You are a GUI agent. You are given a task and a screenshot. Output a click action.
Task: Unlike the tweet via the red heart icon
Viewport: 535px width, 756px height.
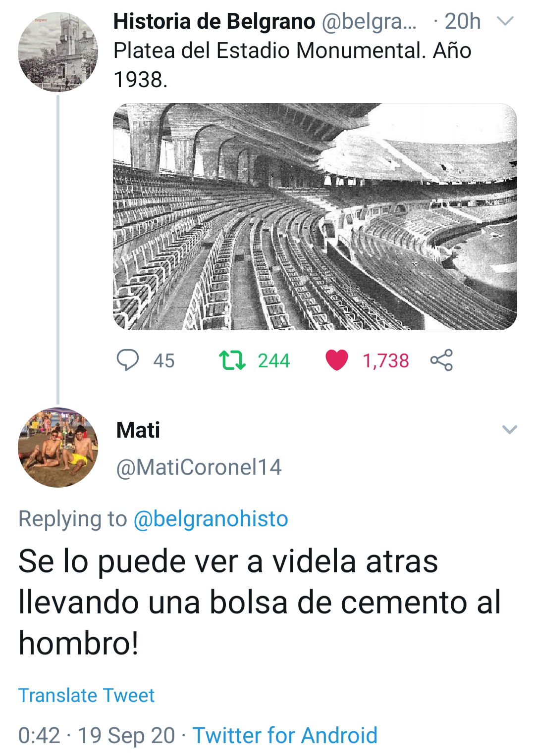point(337,360)
